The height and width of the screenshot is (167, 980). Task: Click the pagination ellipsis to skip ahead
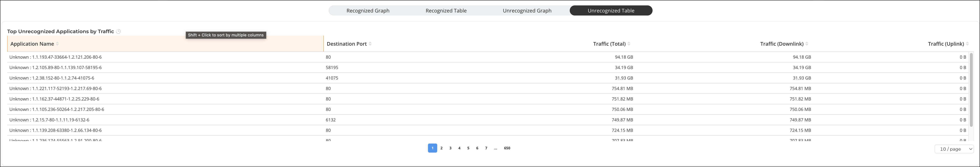(x=495, y=148)
